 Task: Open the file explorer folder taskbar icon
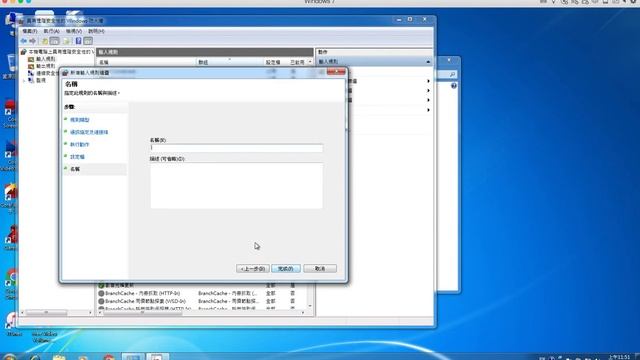pyautogui.click(x=59, y=358)
